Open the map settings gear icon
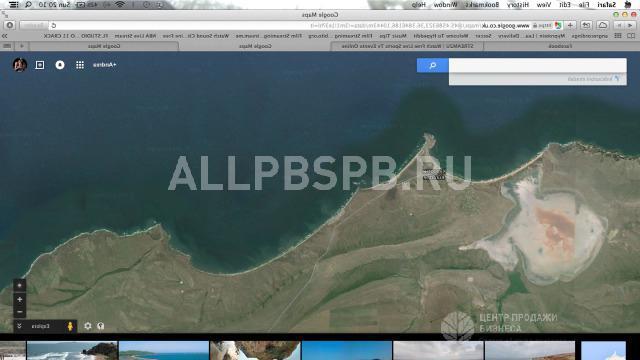Image resolution: width=640 pixels, height=360 pixels. click(x=88, y=326)
